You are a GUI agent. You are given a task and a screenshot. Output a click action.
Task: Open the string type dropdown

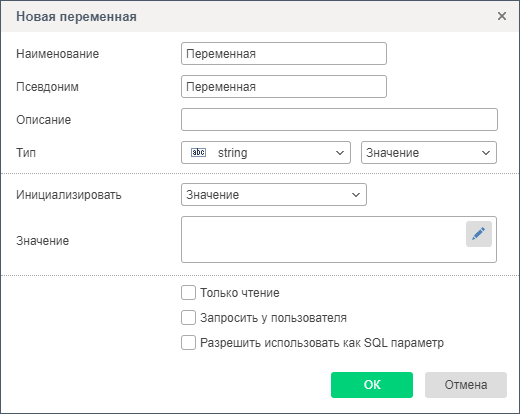[266, 153]
